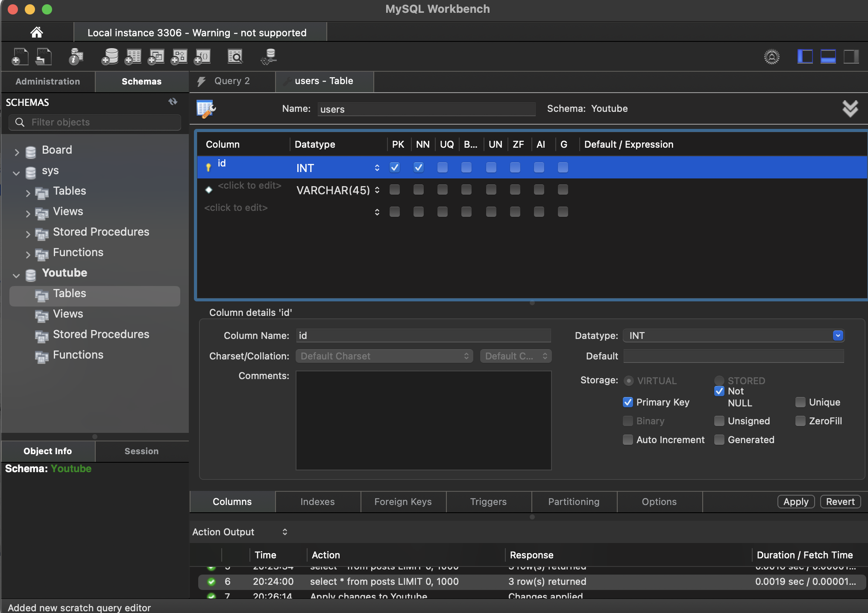
Task: Click reconnect to DBMS icon
Action: 269,57
